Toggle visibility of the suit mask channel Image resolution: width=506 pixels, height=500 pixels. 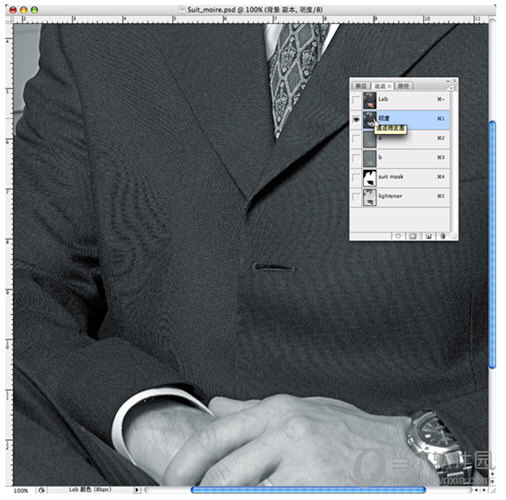[356, 177]
